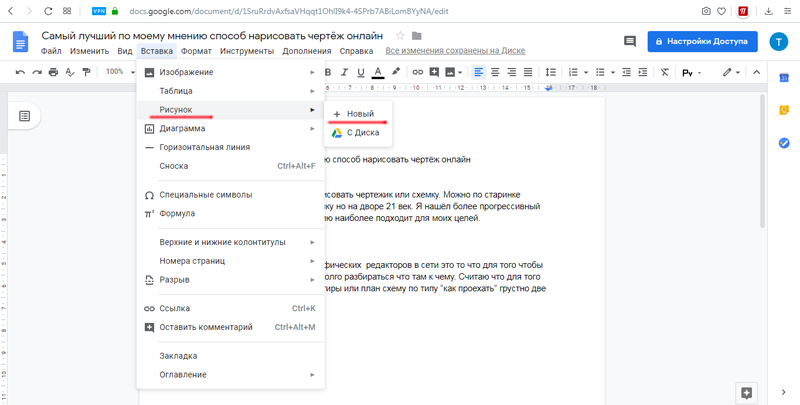Justify the text alignment
Image resolution: width=800 pixels, height=405 pixels.
point(528,72)
